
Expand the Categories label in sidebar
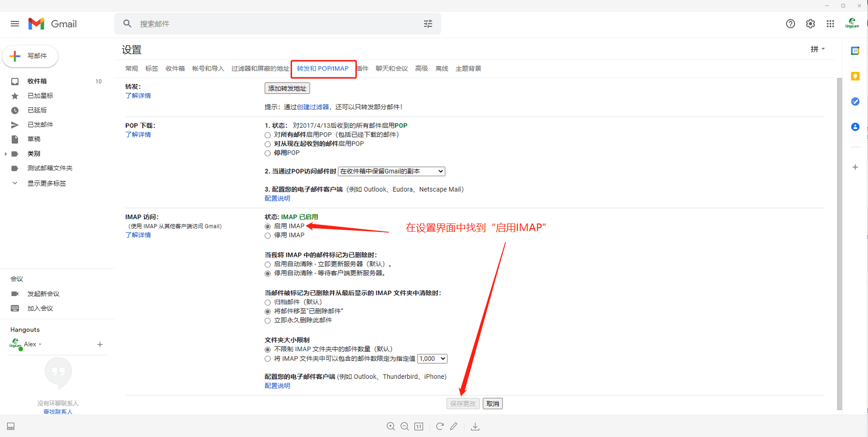pyautogui.click(x=6, y=154)
